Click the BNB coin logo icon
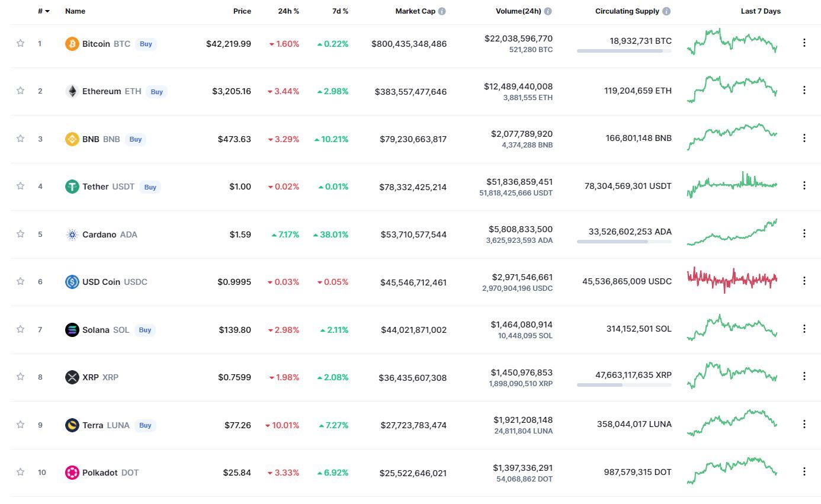Image resolution: width=821 pixels, height=504 pixels. pos(72,139)
